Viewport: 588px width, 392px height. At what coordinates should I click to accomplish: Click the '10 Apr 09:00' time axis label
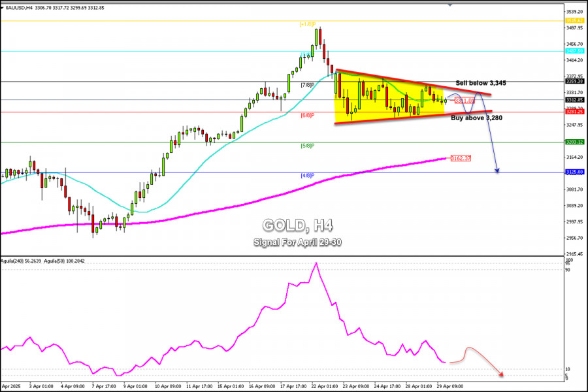pyautogui.click(x=168, y=386)
